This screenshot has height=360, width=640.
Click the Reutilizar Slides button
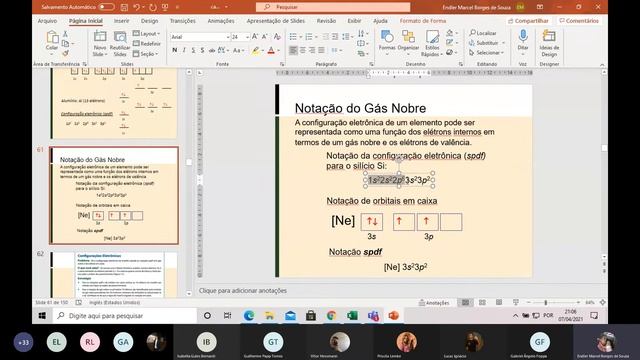point(120,44)
